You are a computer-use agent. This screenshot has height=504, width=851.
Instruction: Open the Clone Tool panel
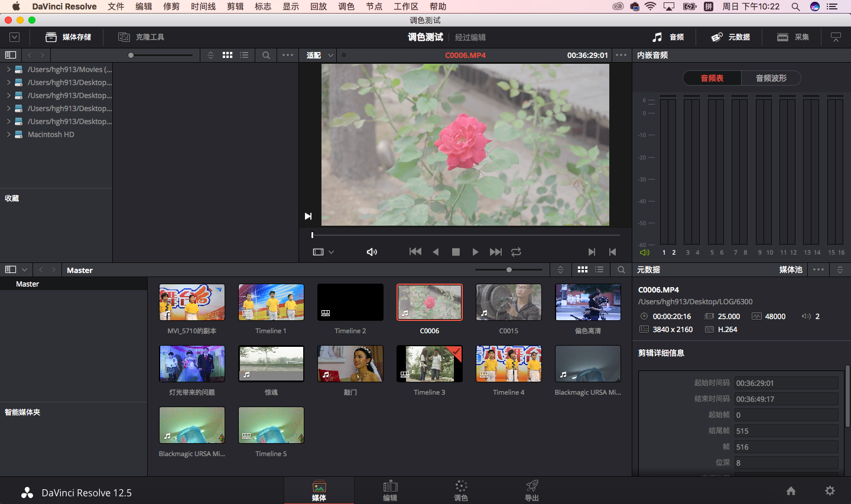tap(141, 37)
